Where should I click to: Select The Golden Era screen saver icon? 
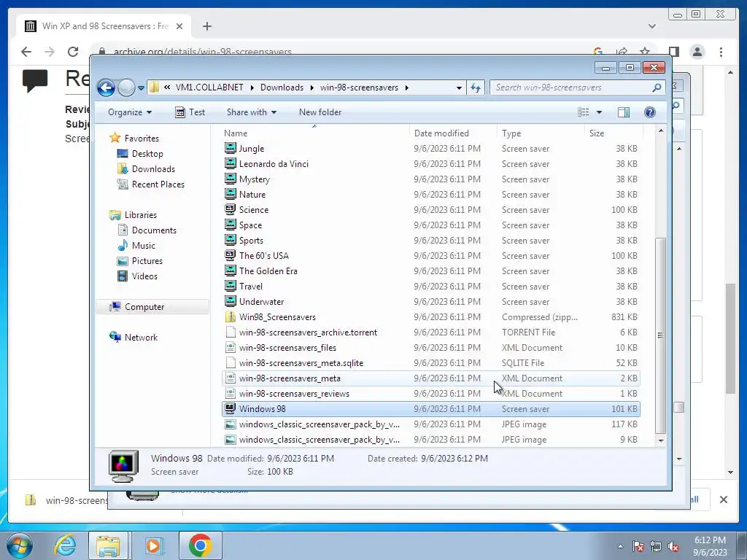pos(230,271)
